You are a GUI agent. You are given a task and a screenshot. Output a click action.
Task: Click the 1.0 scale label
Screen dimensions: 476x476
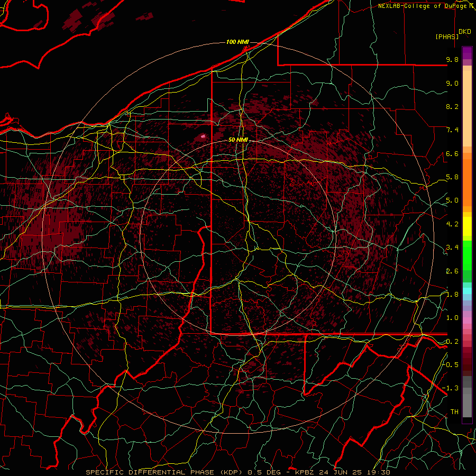[452, 318]
